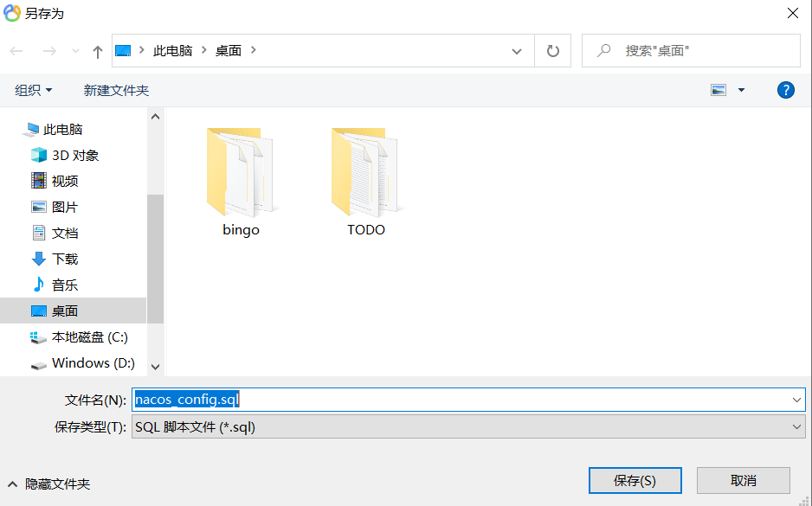
Task: Close the 另存为 dialog
Action: pyautogui.click(x=793, y=13)
